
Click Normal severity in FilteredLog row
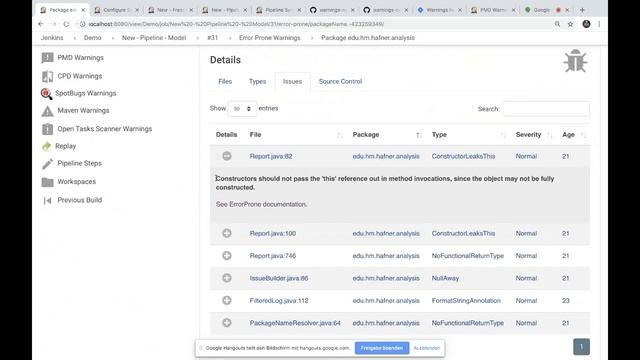526,301
